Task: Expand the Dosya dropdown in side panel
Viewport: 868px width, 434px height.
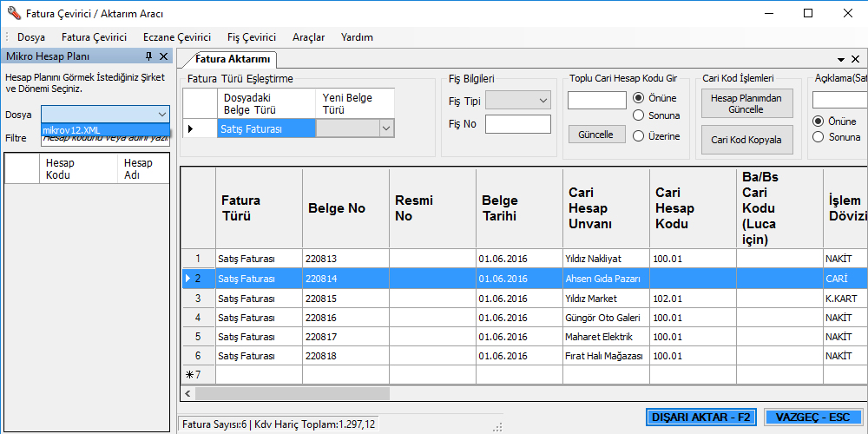Action: (x=161, y=114)
